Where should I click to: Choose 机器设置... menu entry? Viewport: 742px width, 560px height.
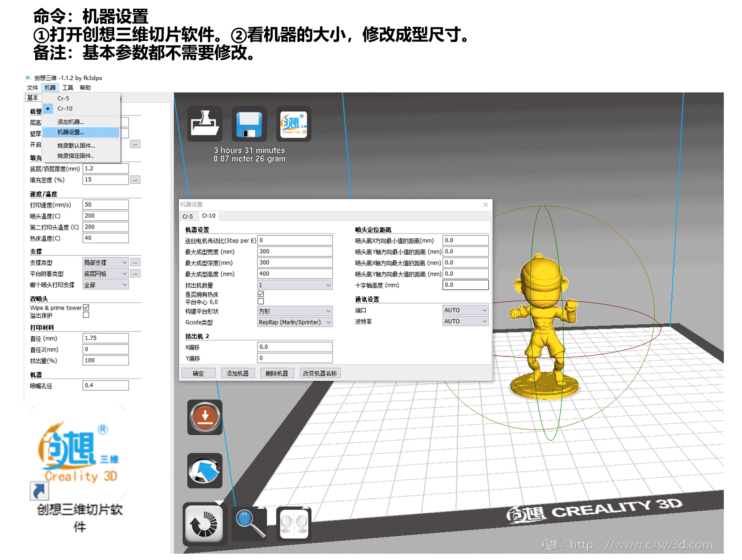(81, 132)
